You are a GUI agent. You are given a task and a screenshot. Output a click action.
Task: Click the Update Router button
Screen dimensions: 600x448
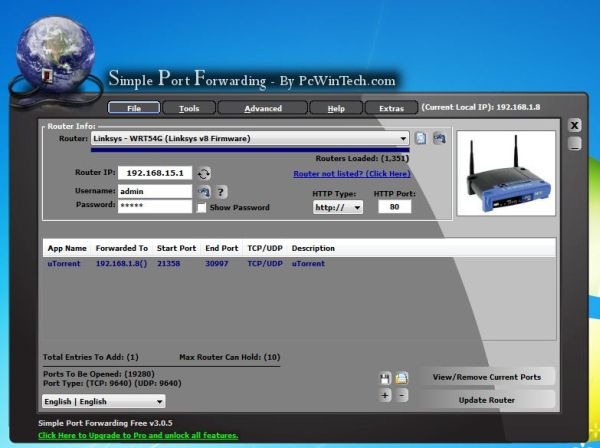click(x=487, y=400)
